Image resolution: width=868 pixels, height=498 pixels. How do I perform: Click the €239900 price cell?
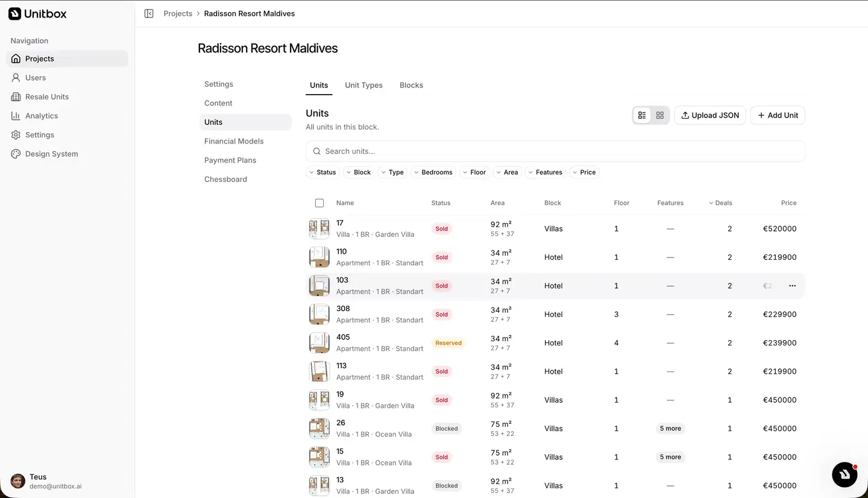click(779, 343)
